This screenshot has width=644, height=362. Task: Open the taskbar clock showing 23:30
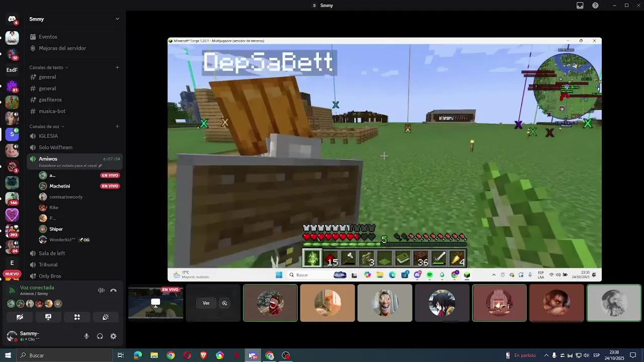click(614, 355)
